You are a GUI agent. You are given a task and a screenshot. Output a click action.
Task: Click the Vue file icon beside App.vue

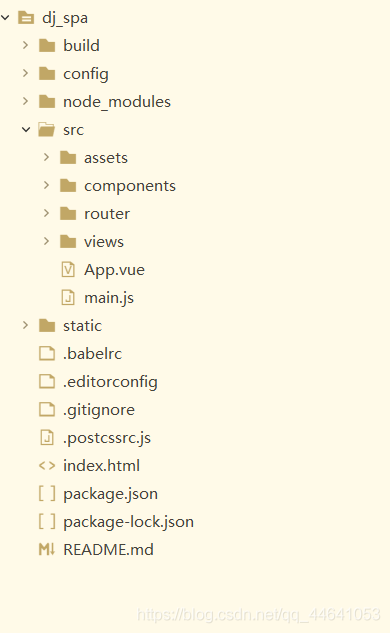[68, 269]
